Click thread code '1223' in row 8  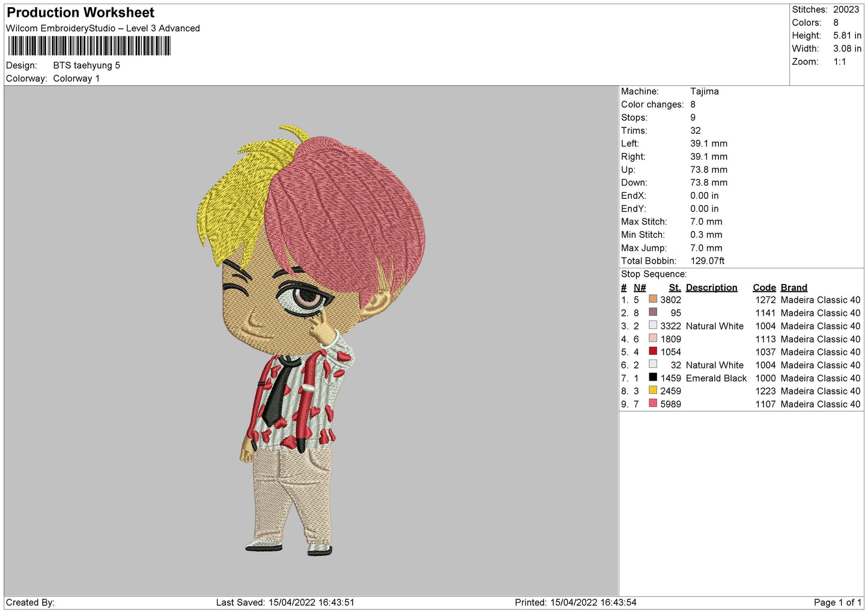pos(765,391)
